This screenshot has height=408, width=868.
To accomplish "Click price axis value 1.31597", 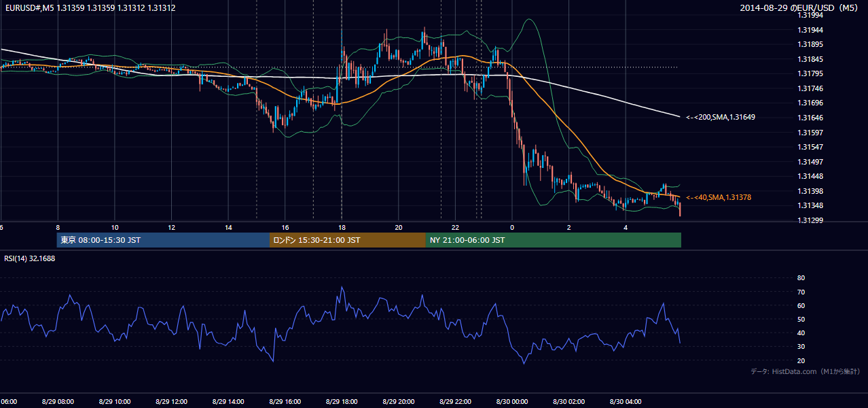I will click(x=810, y=133).
